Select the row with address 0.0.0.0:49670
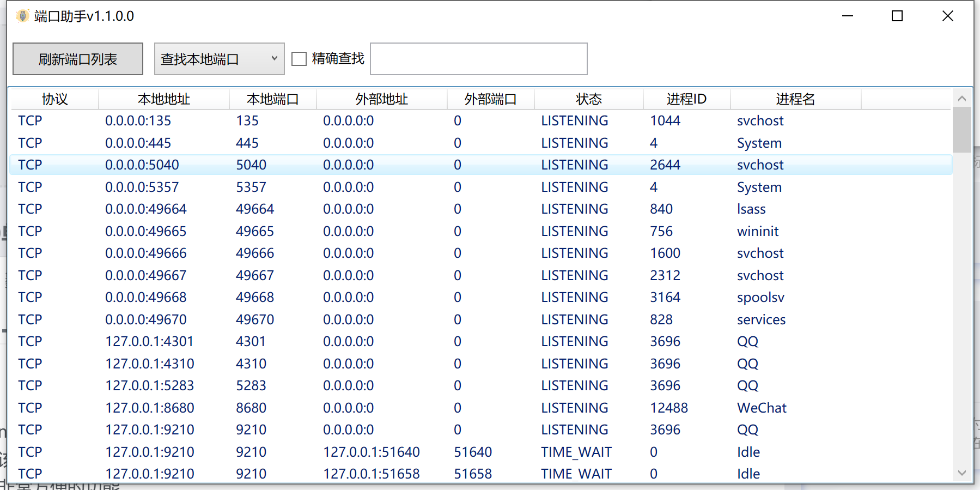Viewport: 980px width, 490px height. click(481, 319)
